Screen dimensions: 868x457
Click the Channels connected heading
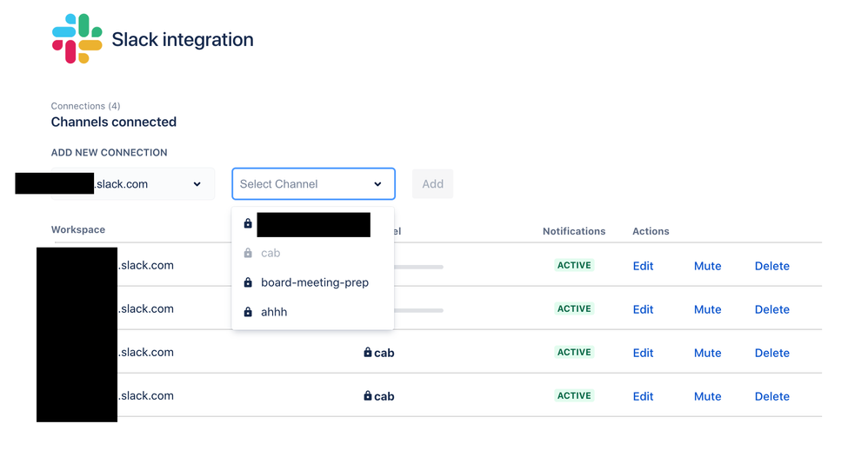click(113, 122)
